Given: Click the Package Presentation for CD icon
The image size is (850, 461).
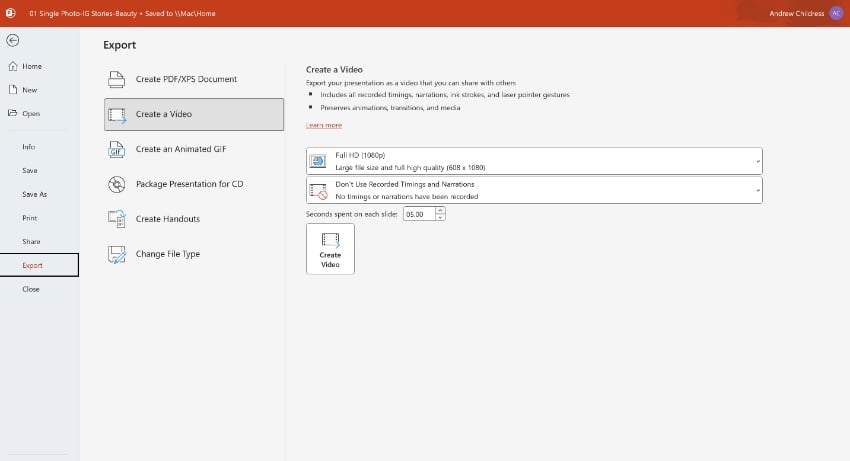Looking at the screenshot, I should (117, 184).
